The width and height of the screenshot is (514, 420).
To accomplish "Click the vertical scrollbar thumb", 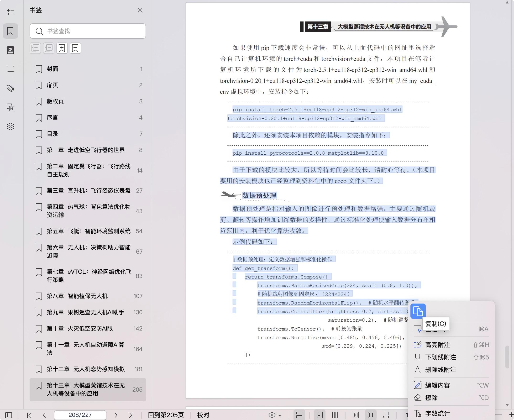I will [508, 357].
